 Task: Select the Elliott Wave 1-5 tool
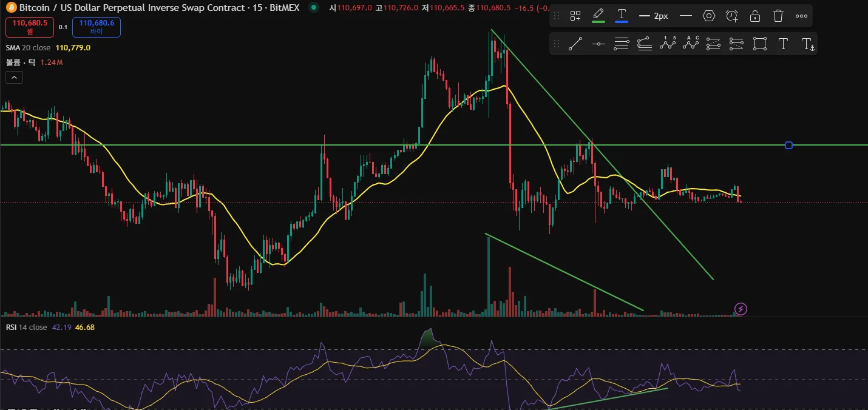[x=668, y=43]
